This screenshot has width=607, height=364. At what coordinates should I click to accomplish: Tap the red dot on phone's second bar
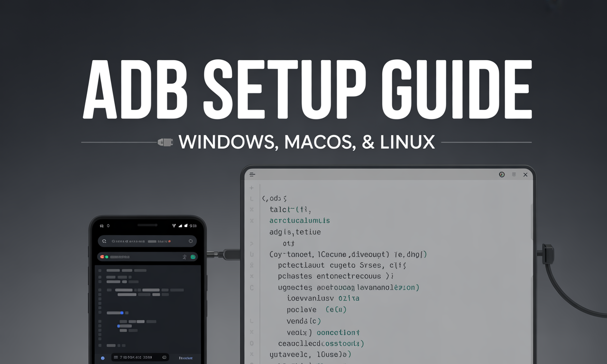[x=102, y=257]
